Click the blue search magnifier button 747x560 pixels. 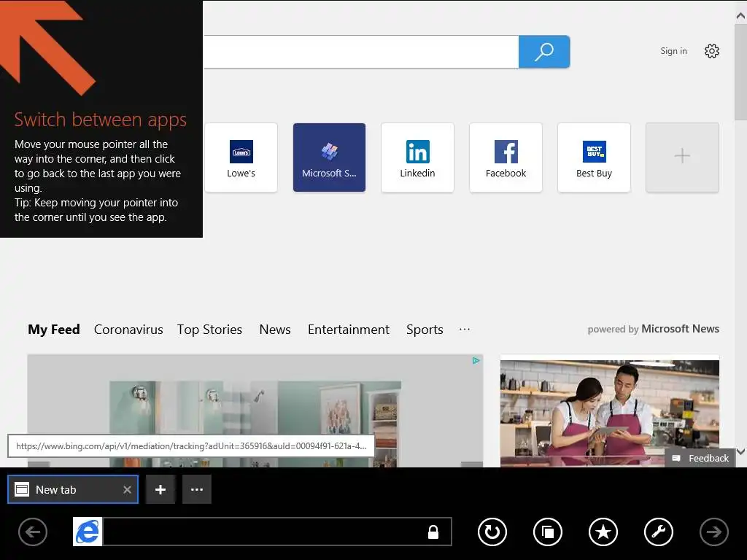pos(544,52)
